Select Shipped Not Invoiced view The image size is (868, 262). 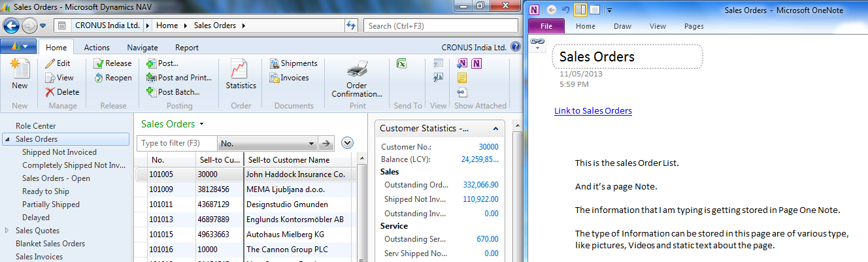pos(59,152)
